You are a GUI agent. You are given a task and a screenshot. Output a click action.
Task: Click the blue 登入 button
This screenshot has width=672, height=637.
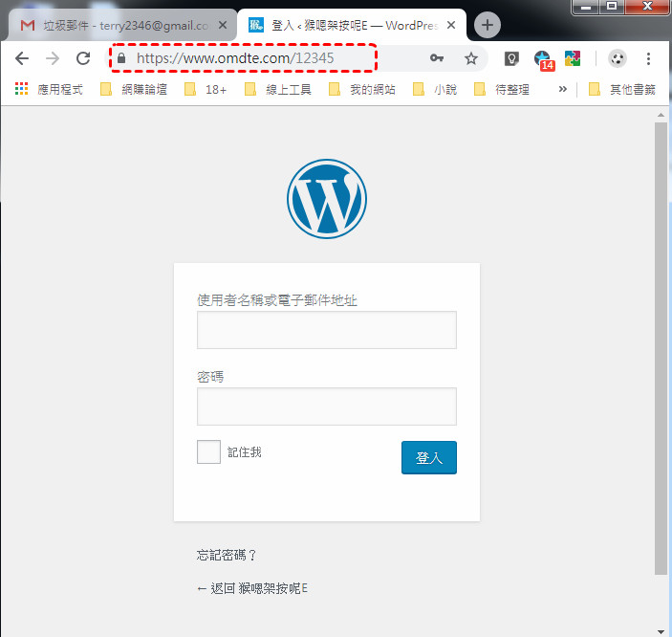pos(429,457)
